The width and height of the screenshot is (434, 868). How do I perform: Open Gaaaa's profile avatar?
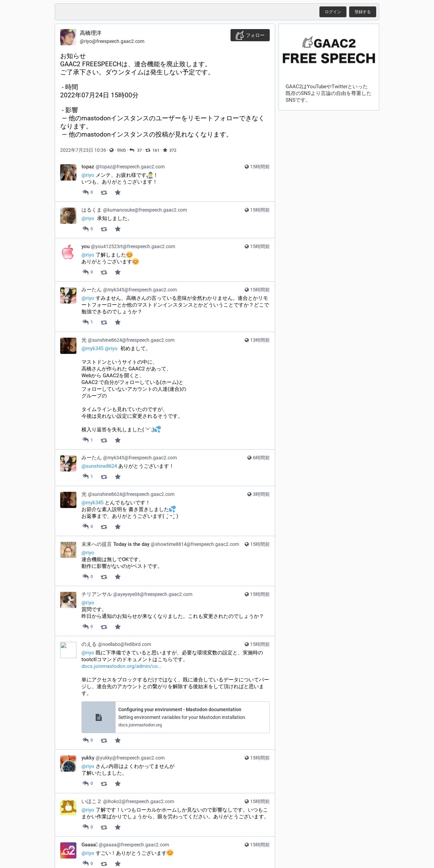click(68, 850)
